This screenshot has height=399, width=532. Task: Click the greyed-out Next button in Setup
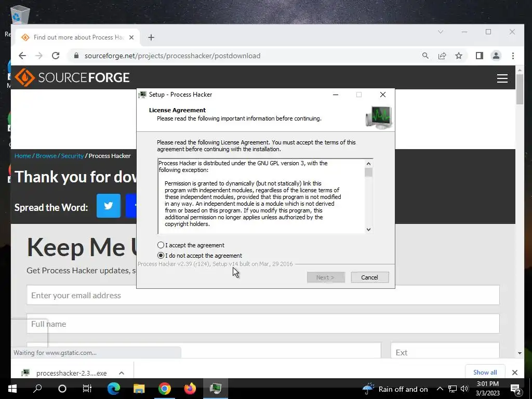(x=326, y=277)
